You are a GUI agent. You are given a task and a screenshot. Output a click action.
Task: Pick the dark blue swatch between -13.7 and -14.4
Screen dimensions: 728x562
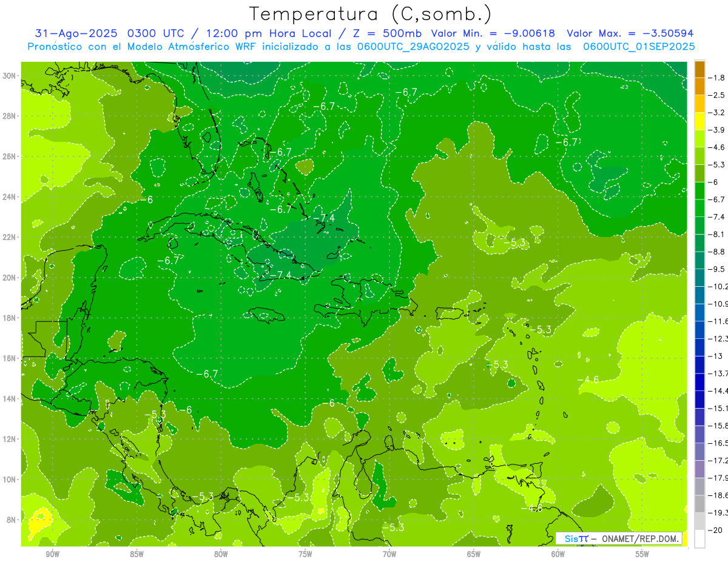(x=699, y=382)
